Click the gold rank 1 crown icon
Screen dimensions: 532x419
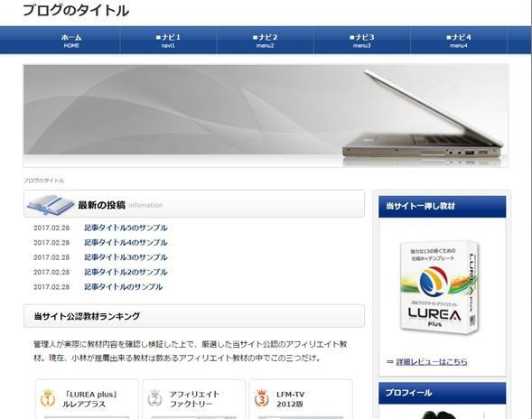tap(48, 398)
